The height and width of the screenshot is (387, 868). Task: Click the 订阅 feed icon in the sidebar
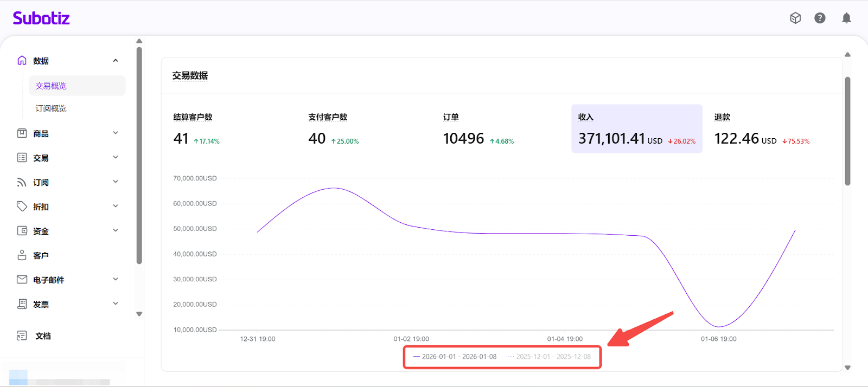point(22,182)
